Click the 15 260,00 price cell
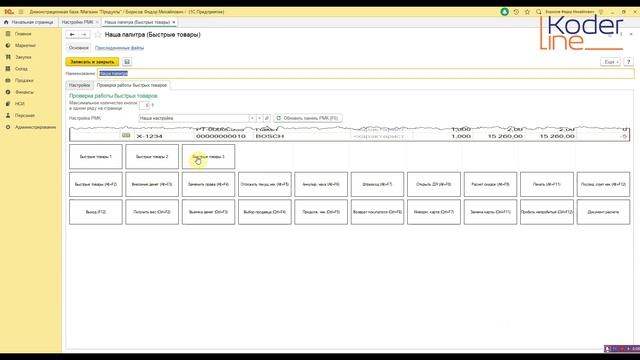The height and width of the screenshot is (360, 640). (505, 136)
